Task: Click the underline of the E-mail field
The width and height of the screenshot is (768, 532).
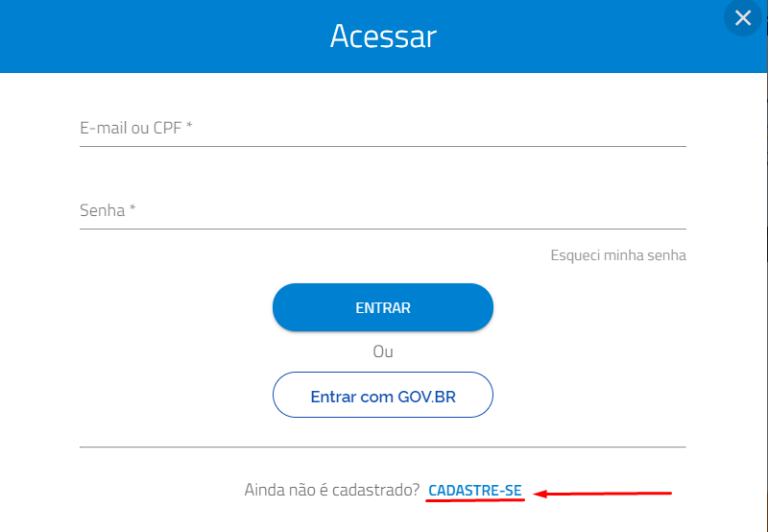Action: 382,146
